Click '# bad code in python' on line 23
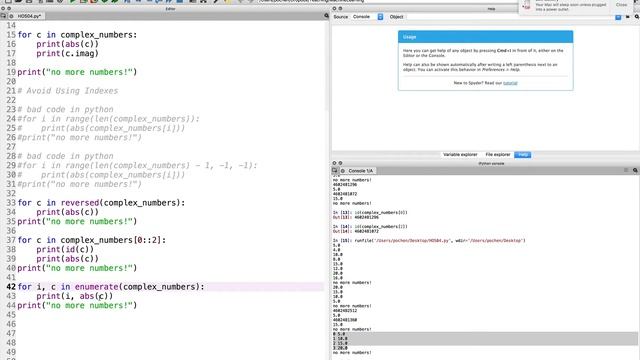640x360 pixels. pos(65,109)
